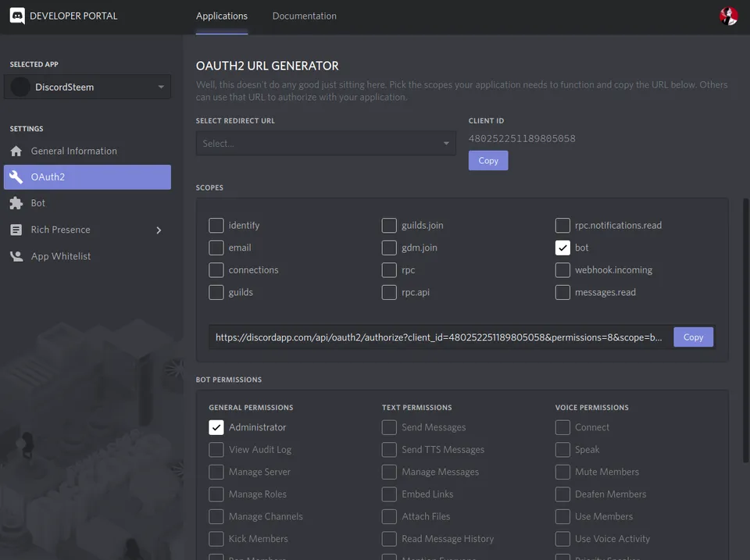Select the Client ID number text
This screenshot has height=560, width=750.
pos(522,139)
